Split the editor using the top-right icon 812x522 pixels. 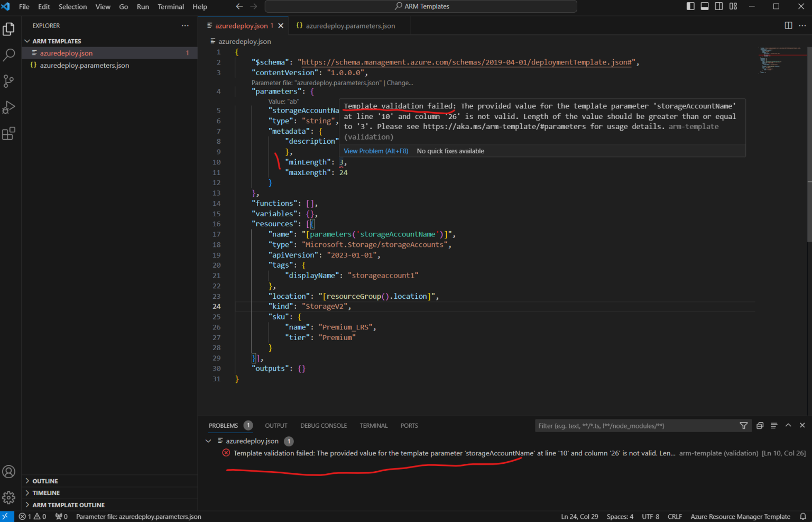point(788,25)
